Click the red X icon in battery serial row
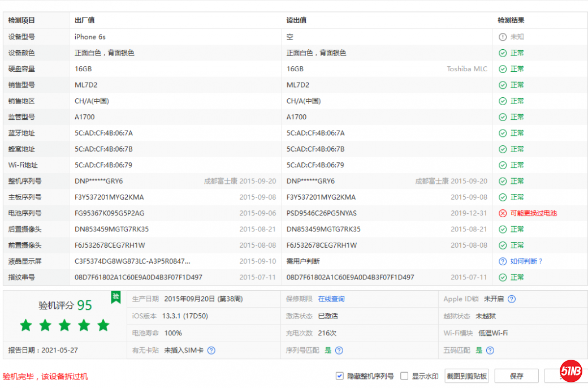This screenshot has height=388, width=588. point(502,213)
